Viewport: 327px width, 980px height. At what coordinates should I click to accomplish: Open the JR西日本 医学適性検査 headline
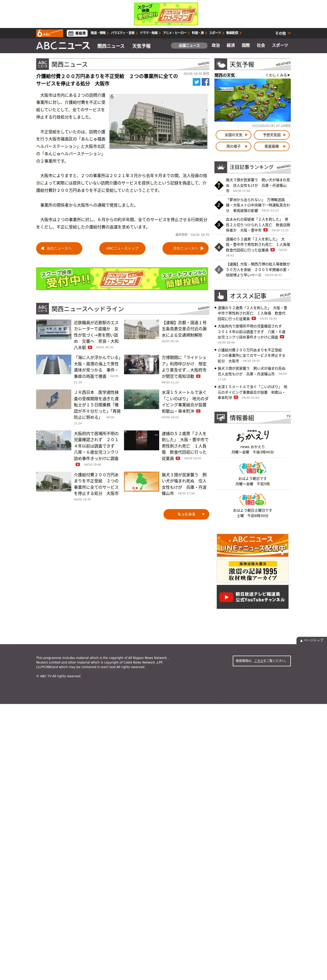click(97, 405)
